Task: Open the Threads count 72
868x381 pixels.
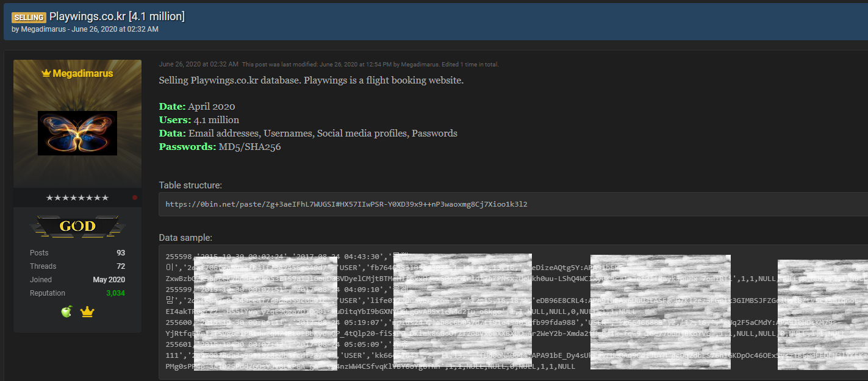Action: [121, 266]
